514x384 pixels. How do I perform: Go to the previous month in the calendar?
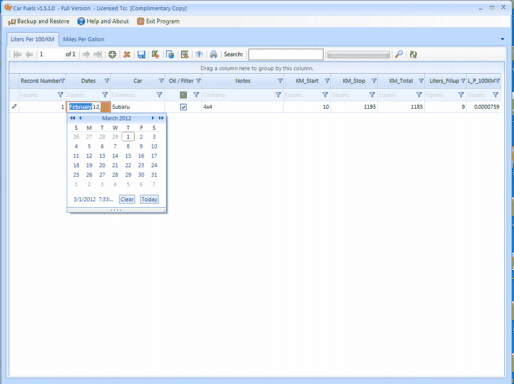tap(80, 118)
